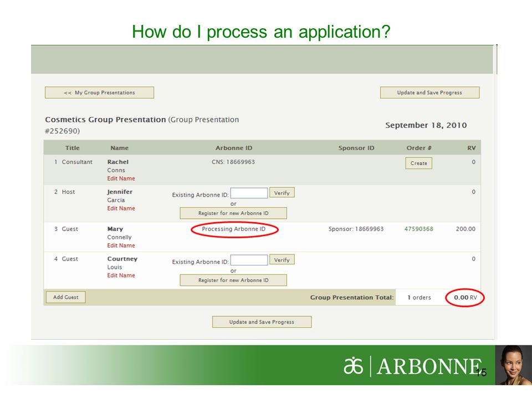This screenshot has width=532, height=399.
Task: Select CNS: 18669963 Arbonne ID
Action: (233, 162)
